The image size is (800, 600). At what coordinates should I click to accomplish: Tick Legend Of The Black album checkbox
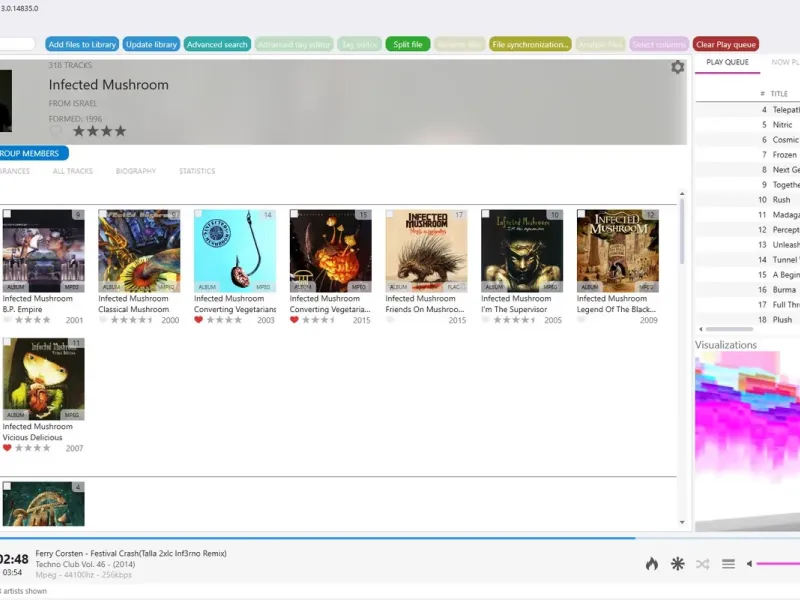point(582,214)
